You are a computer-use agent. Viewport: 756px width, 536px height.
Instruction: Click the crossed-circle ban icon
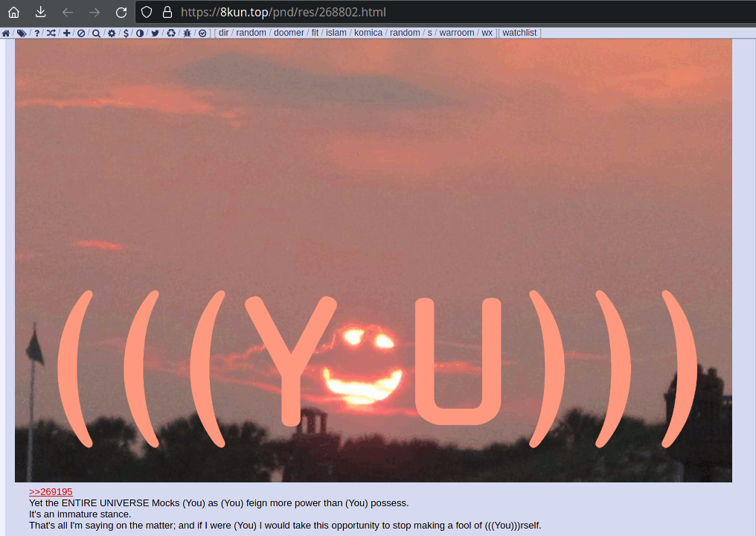pyautogui.click(x=81, y=33)
